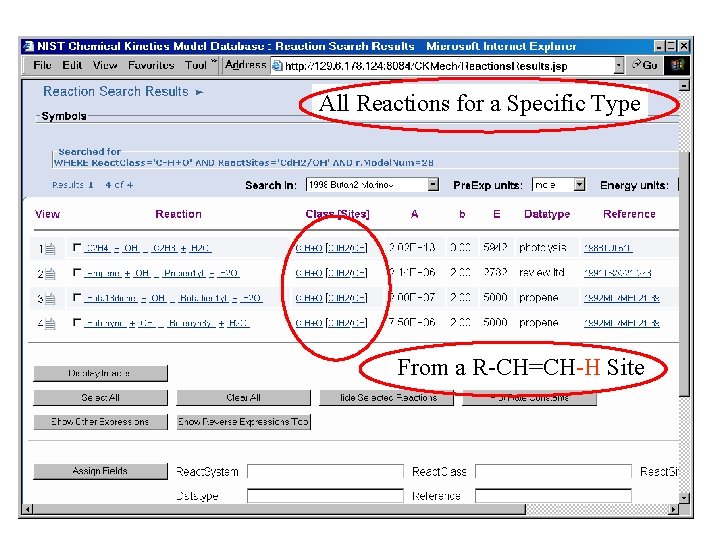Viewport: 720px width, 540px height.
Task: Click the page icon in the Address bar
Action: click(277, 66)
